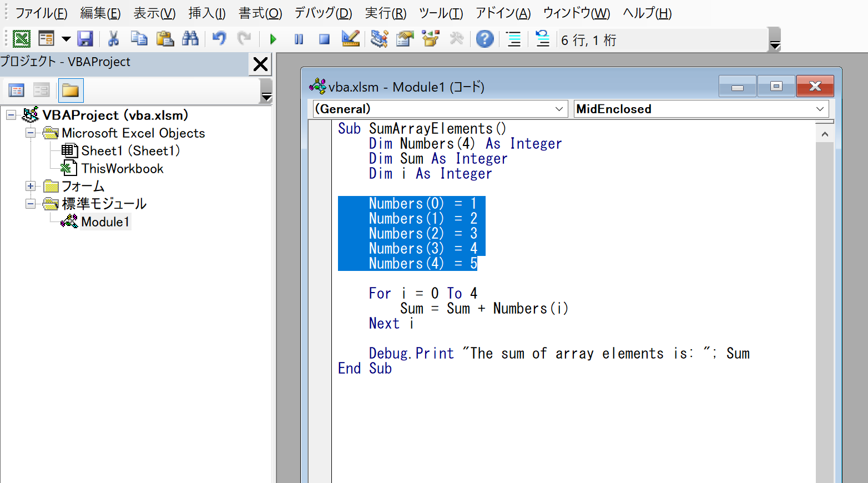This screenshot has height=483, width=868.
Task: Copy the selected code
Action: pos(139,39)
